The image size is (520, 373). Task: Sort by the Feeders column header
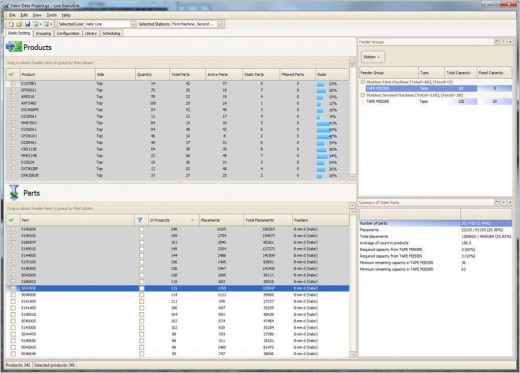click(321, 220)
